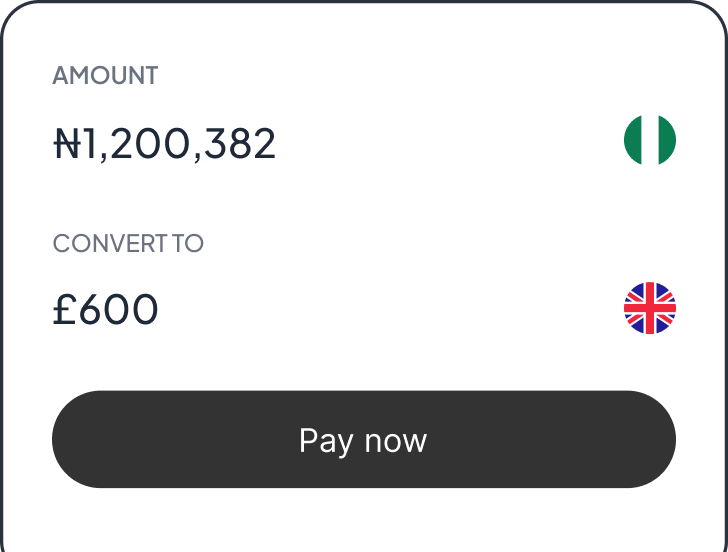728x552 pixels.
Task: Click the naira symbol before 1,200,382
Action: point(66,145)
